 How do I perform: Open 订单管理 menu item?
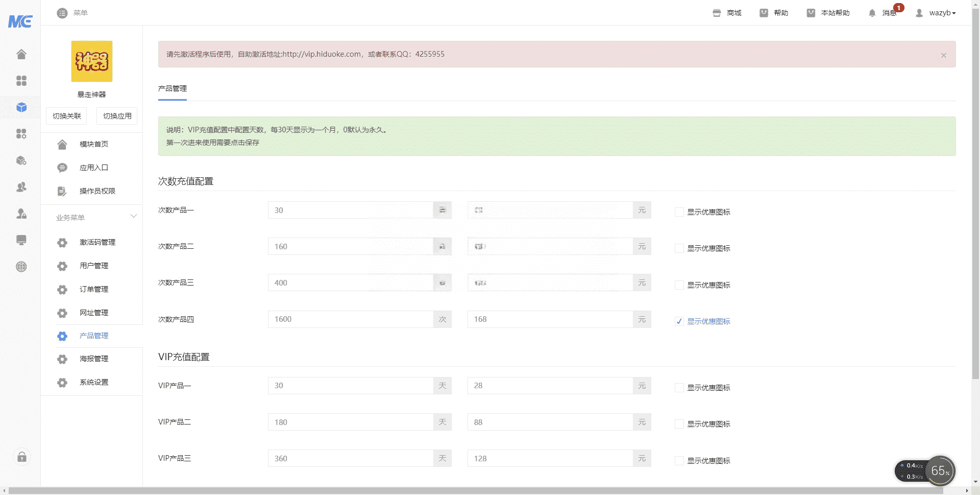94,289
